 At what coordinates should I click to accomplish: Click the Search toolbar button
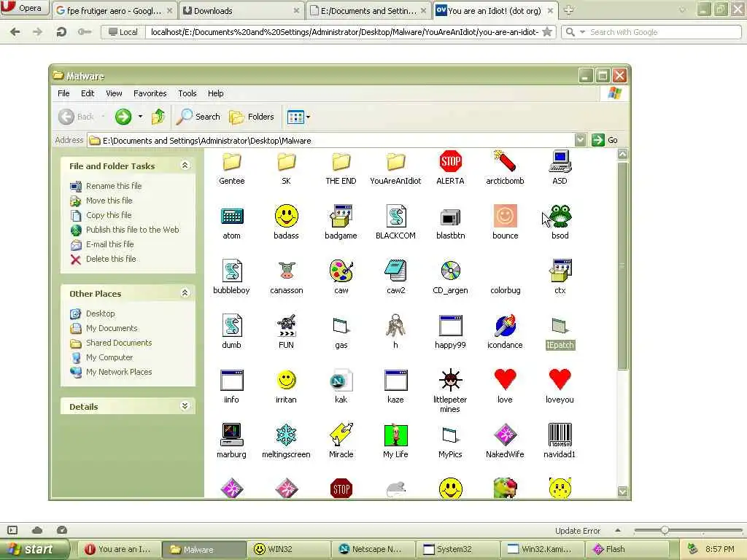(x=198, y=117)
